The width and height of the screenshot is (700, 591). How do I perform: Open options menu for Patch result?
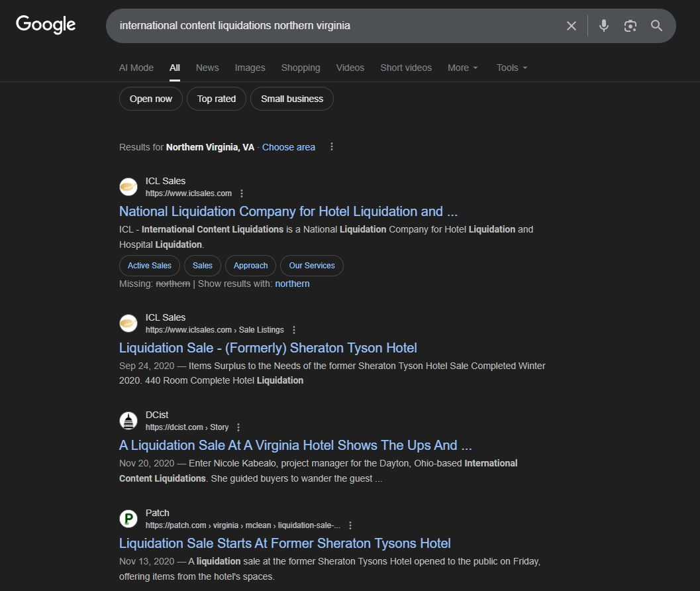pos(350,525)
